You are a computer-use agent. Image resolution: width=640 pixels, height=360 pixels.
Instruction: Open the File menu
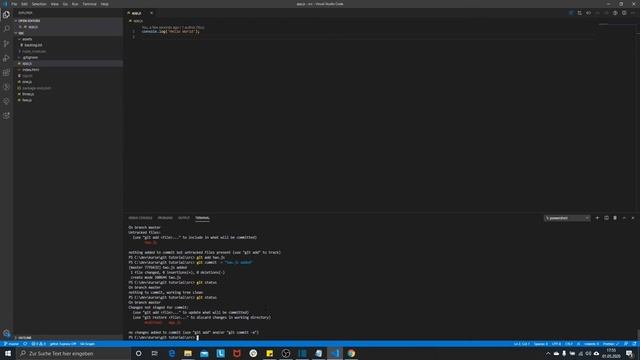(14, 4)
